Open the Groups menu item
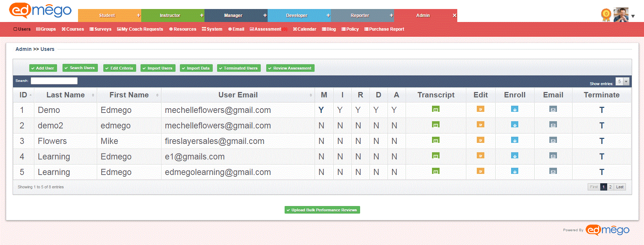Screen dimensions: 644x245 click(x=46, y=29)
